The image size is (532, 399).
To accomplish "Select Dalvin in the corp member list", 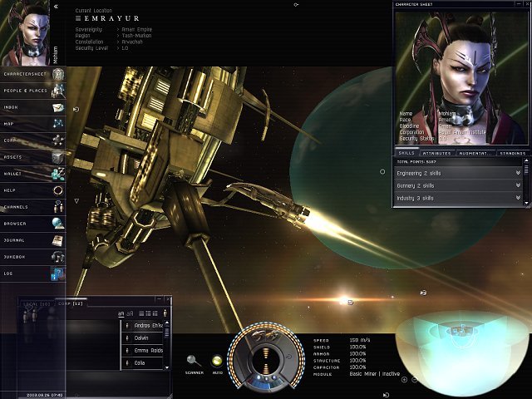I will [x=142, y=338].
